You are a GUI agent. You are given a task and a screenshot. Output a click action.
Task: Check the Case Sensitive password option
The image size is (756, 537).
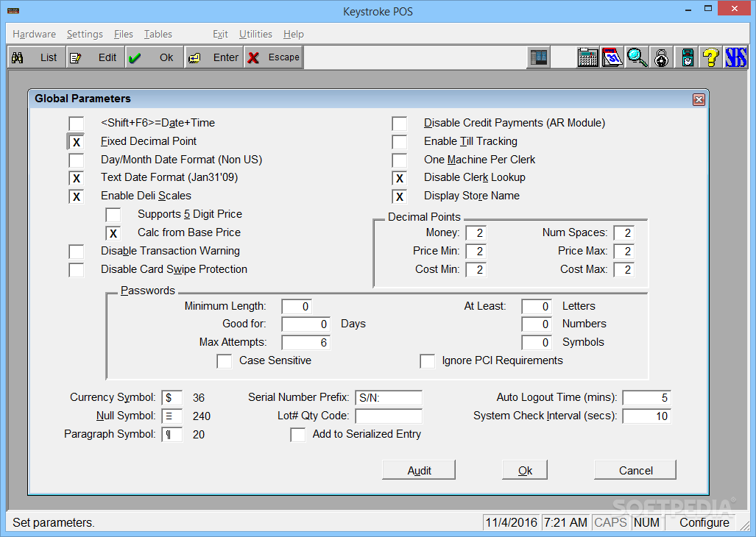point(225,361)
